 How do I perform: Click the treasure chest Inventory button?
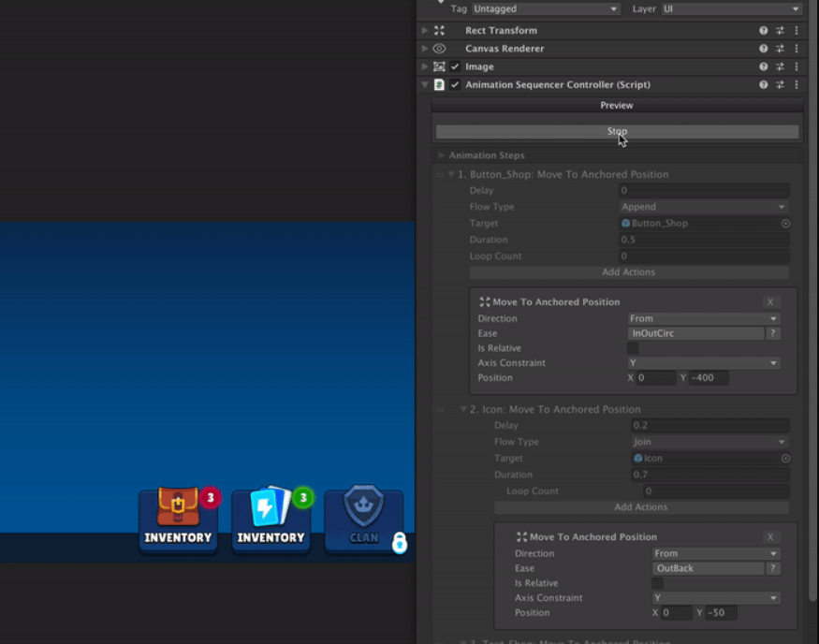[x=178, y=519]
